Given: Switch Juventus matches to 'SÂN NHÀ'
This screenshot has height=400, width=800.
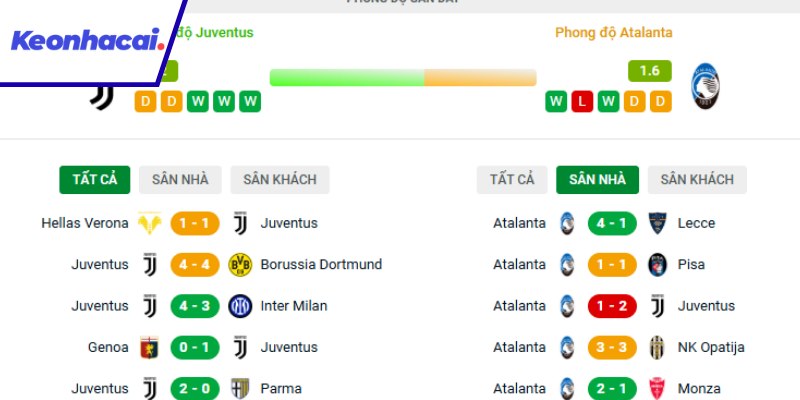Looking at the screenshot, I should (x=180, y=180).
